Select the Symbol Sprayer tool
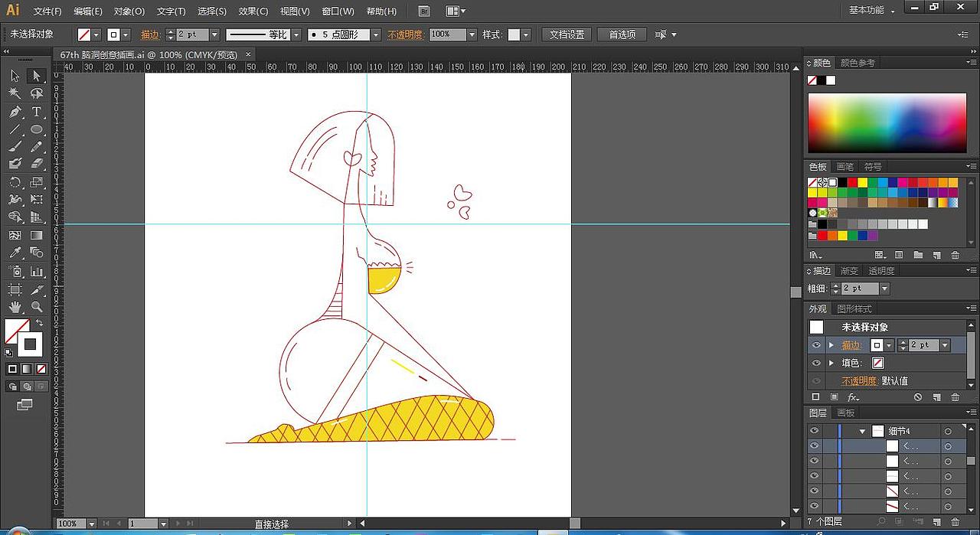This screenshot has height=535, width=980. point(15,272)
